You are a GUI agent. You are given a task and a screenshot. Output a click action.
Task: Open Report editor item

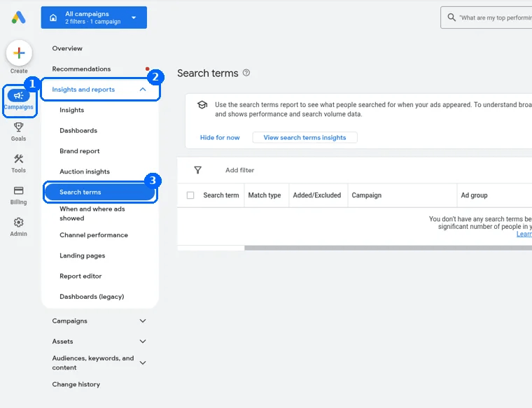[80, 276]
